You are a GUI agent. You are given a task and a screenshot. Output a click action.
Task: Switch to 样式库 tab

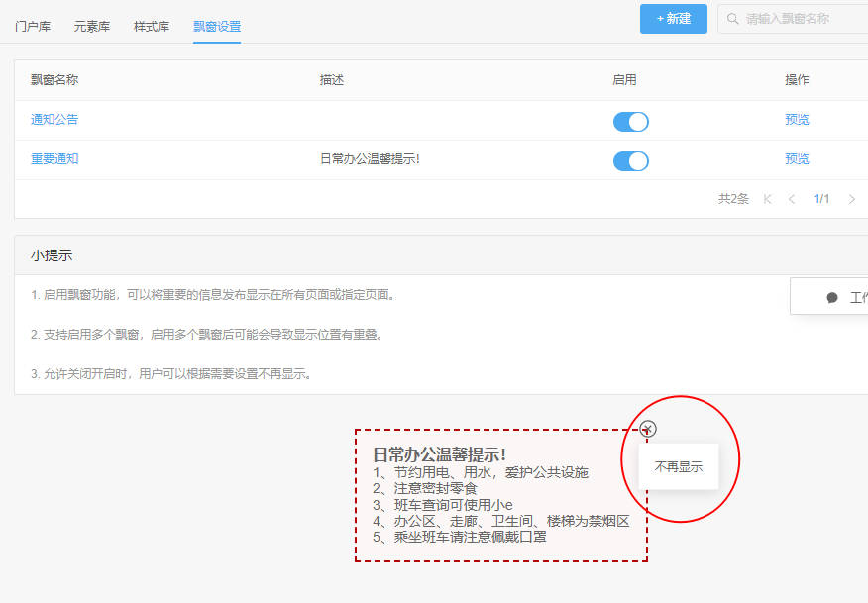point(152,26)
